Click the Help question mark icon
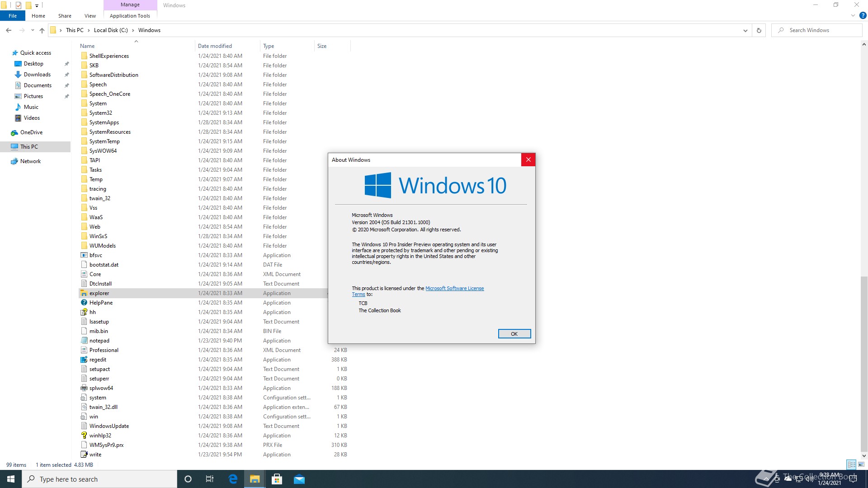868x488 pixels. click(863, 15)
